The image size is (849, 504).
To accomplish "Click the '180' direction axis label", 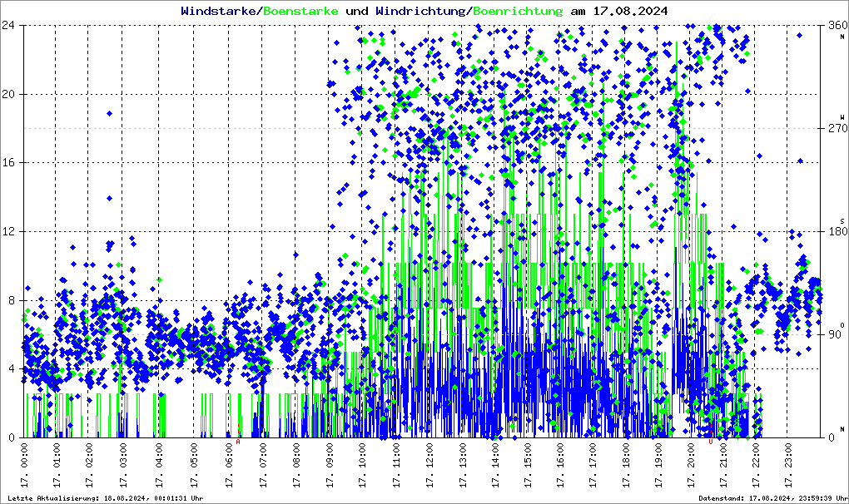I will 837,231.
